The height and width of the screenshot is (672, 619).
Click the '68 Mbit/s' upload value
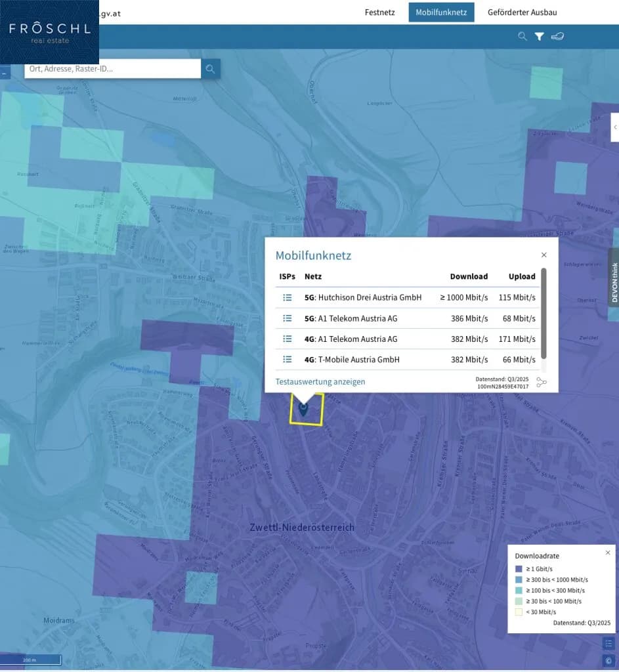519,318
